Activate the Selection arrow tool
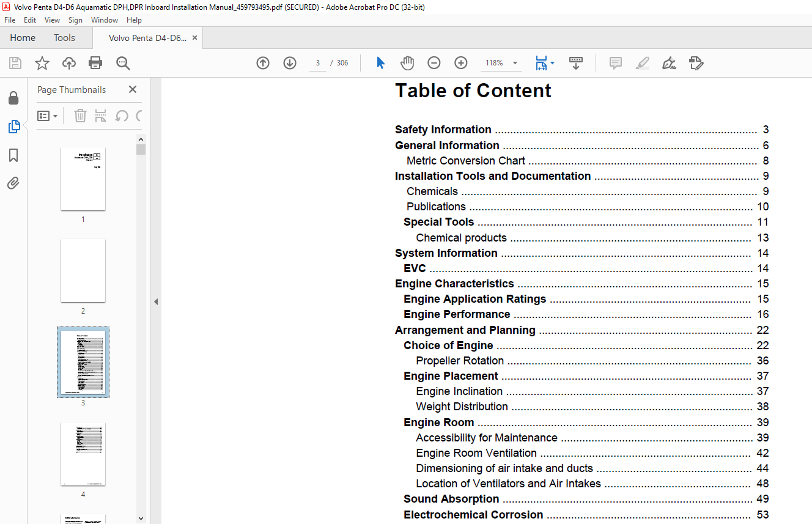This screenshot has width=812, height=524. [x=380, y=63]
